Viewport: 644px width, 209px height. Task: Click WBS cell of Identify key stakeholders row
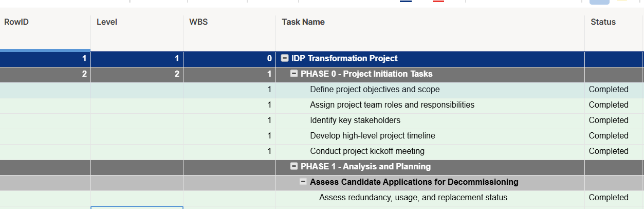click(x=229, y=120)
